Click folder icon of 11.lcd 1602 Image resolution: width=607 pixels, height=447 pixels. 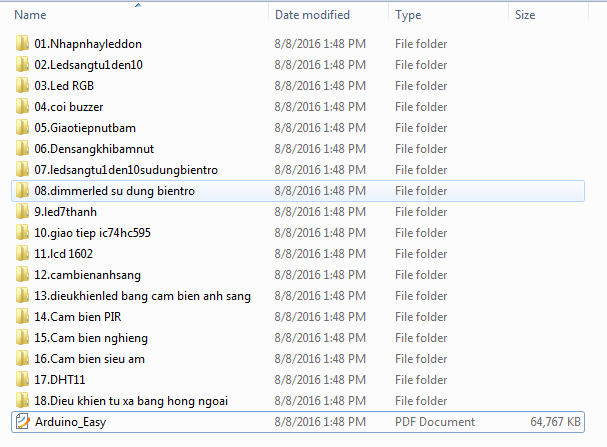(x=22, y=253)
